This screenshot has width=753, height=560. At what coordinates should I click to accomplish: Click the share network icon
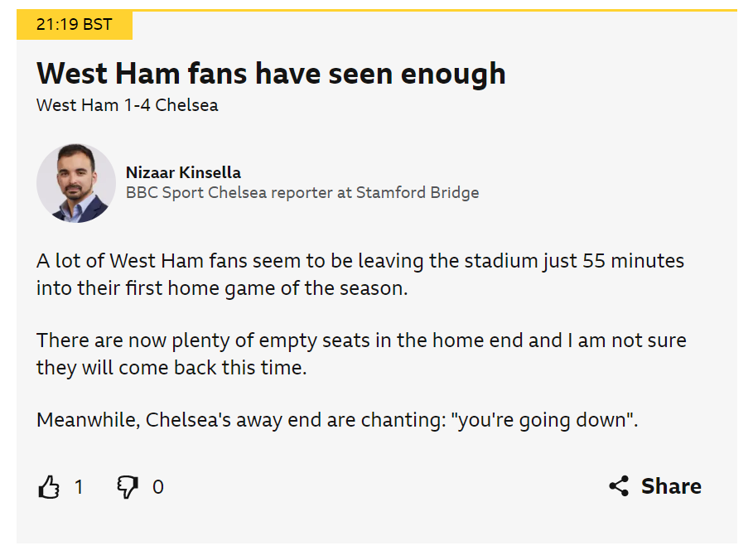click(x=619, y=486)
